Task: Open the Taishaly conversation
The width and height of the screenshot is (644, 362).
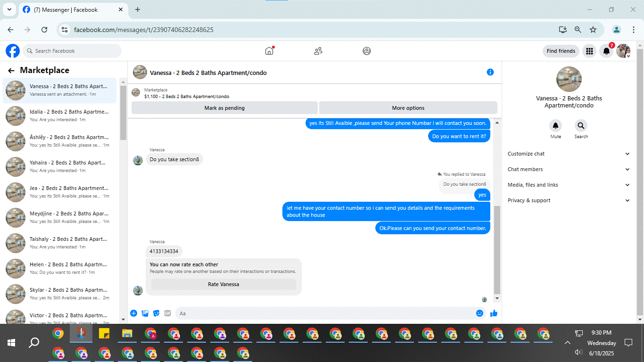Action: [x=60, y=243]
